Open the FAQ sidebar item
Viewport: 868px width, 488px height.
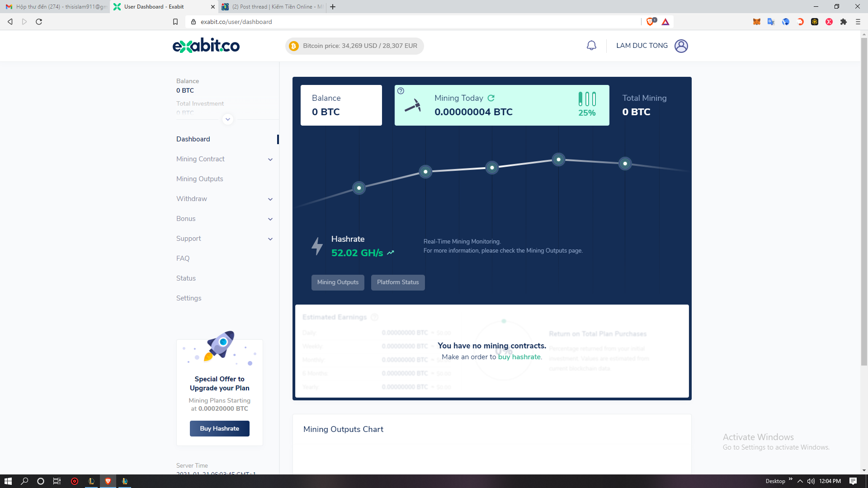183,258
